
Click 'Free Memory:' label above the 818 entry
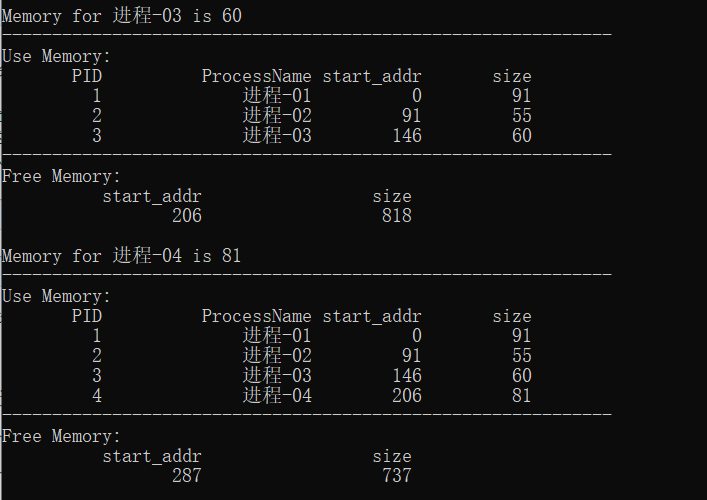pos(61,176)
